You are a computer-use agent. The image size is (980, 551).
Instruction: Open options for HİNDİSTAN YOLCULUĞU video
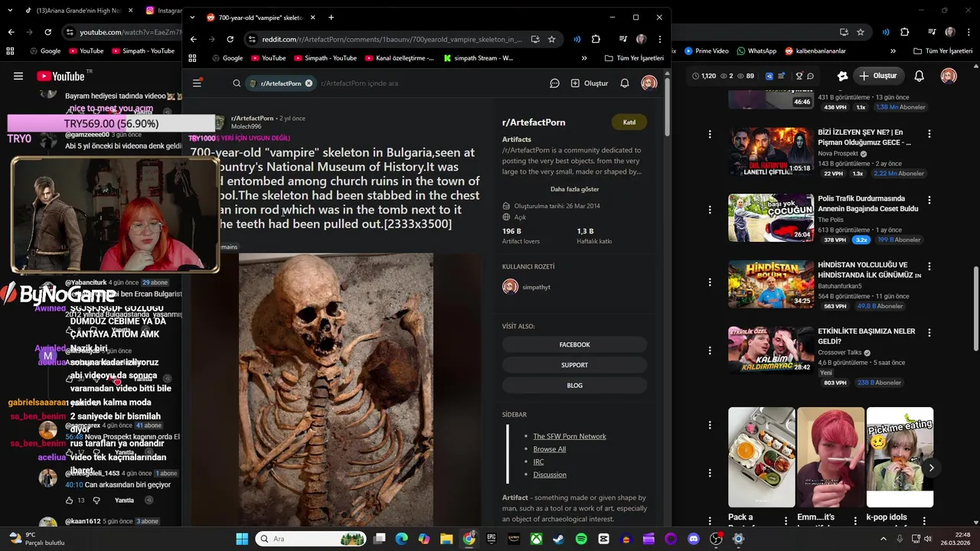click(929, 266)
